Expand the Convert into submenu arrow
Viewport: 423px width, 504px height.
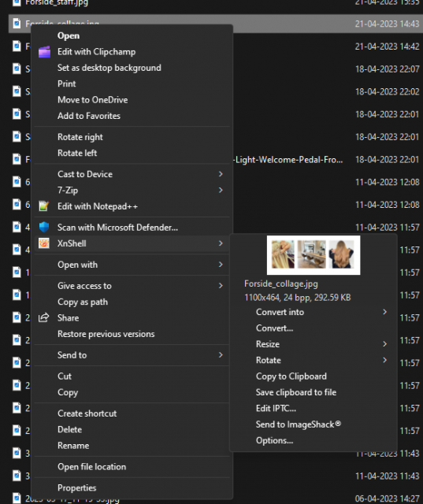click(x=384, y=312)
